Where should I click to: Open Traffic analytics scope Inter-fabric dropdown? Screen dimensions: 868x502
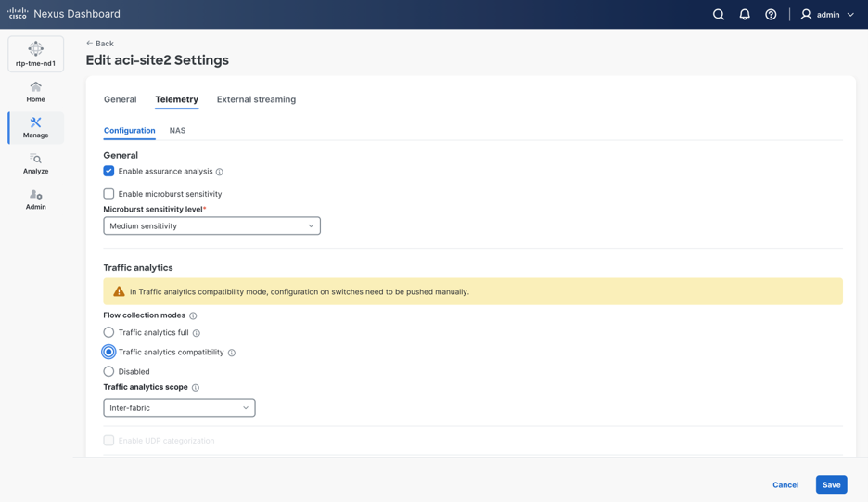pos(179,407)
